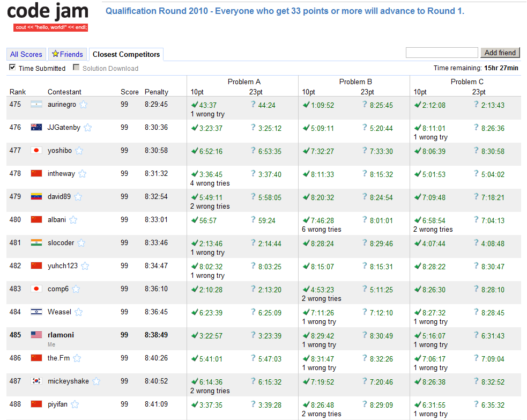Open contestant rlamoni's name
Image resolution: width=527 pixels, height=420 pixels.
coord(61,335)
